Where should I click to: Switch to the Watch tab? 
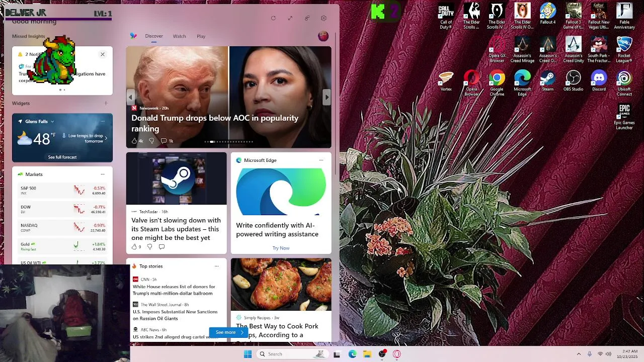(180, 36)
